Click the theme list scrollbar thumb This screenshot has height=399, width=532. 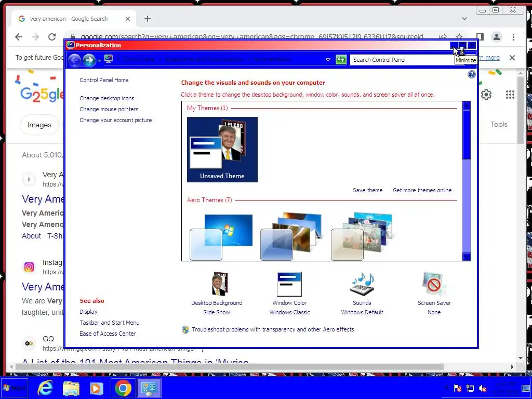click(467, 135)
